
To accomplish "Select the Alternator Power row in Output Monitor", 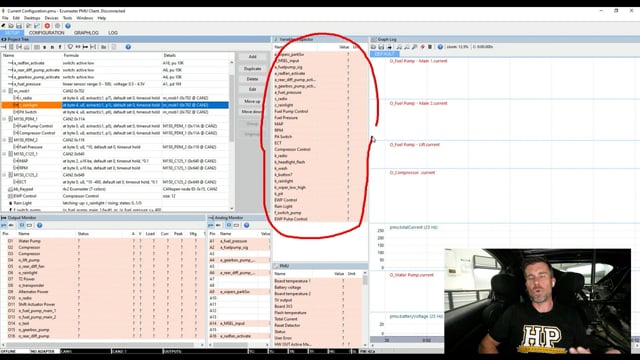I will [103, 292].
